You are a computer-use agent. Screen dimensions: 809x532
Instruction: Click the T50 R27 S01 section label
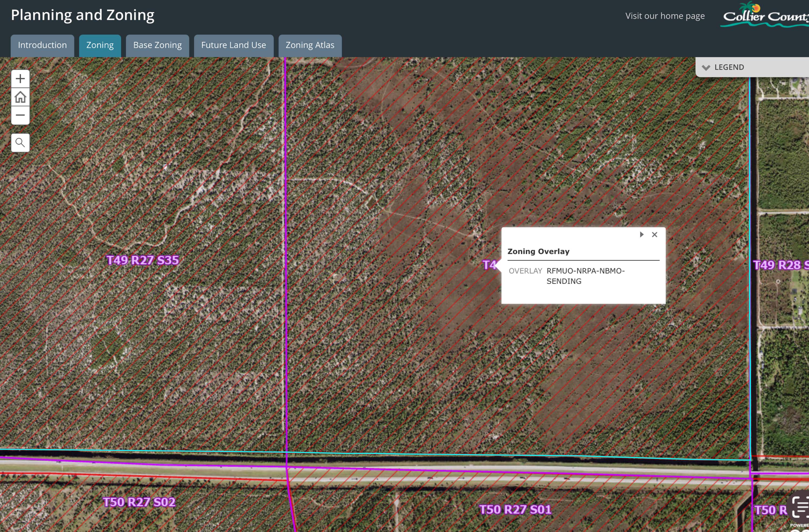pyautogui.click(x=515, y=510)
